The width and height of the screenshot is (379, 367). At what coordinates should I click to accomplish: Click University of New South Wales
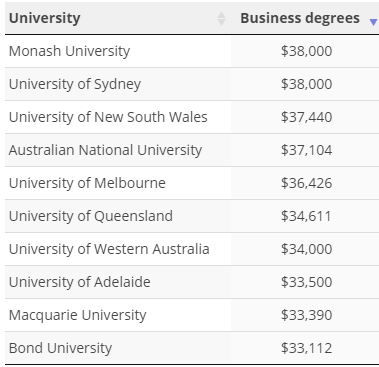[108, 117]
